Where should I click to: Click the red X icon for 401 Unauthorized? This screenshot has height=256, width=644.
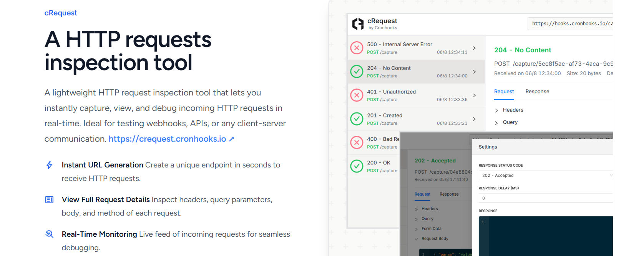[x=357, y=95]
